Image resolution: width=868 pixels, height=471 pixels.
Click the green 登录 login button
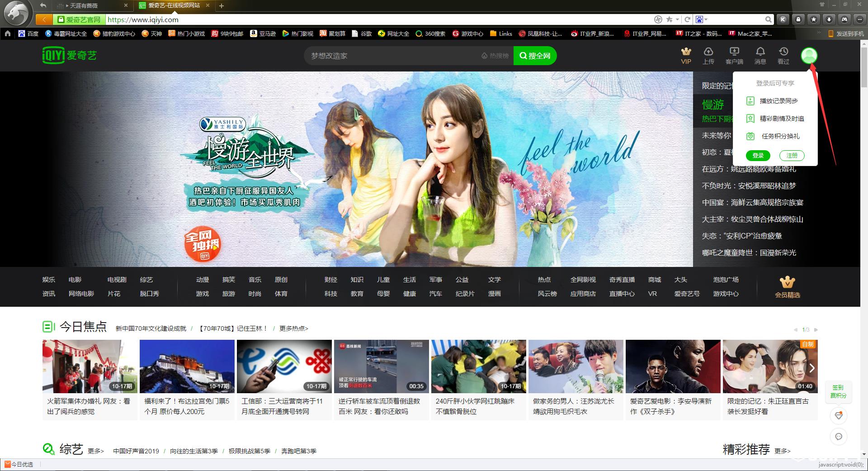tap(758, 156)
